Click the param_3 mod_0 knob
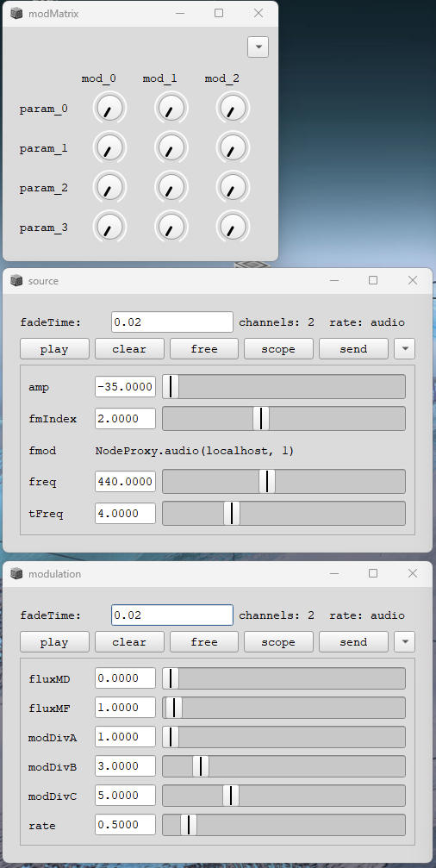The width and height of the screenshot is (436, 868). point(109,227)
